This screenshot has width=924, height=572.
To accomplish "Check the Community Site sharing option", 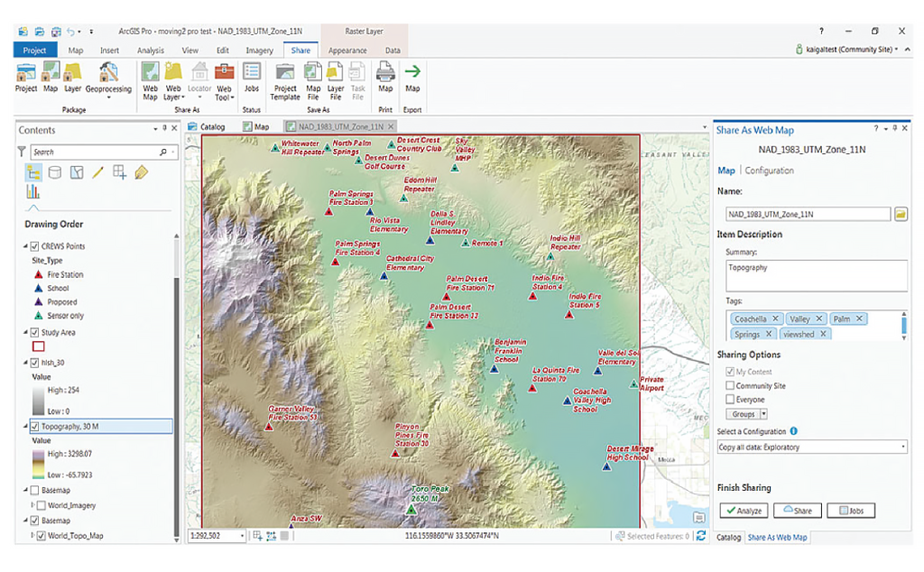I will coord(730,385).
